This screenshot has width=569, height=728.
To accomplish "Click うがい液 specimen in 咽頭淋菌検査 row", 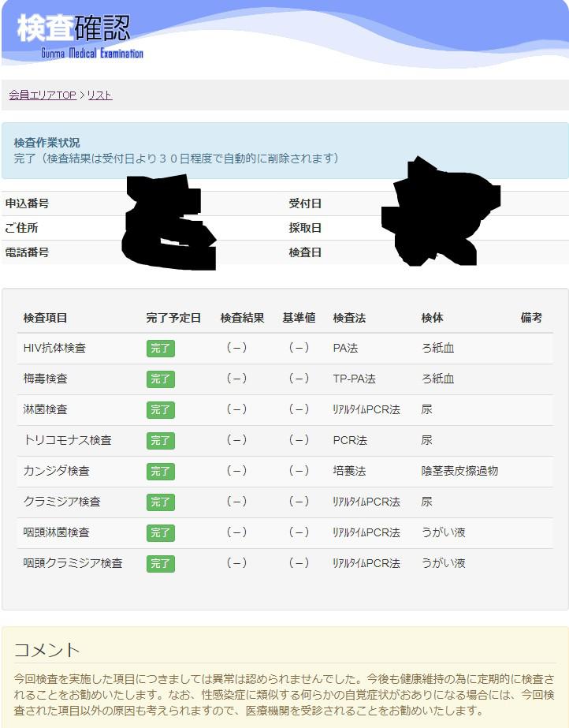I will (443, 532).
